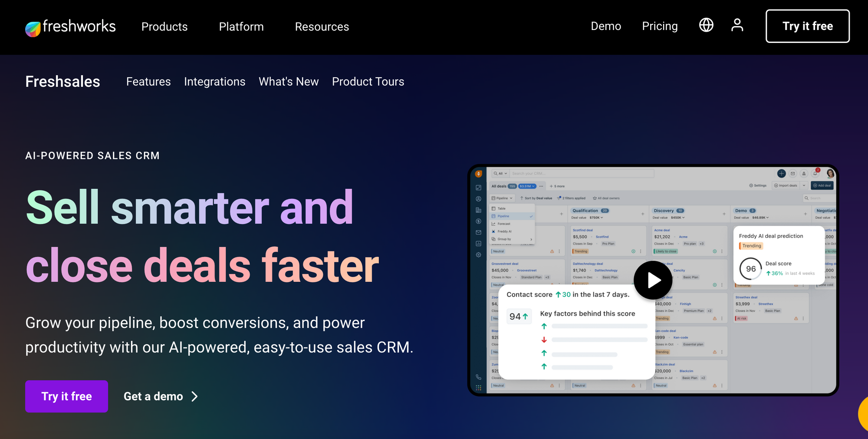Expand the $3.51M deals value dropdown

(x=527, y=186)
